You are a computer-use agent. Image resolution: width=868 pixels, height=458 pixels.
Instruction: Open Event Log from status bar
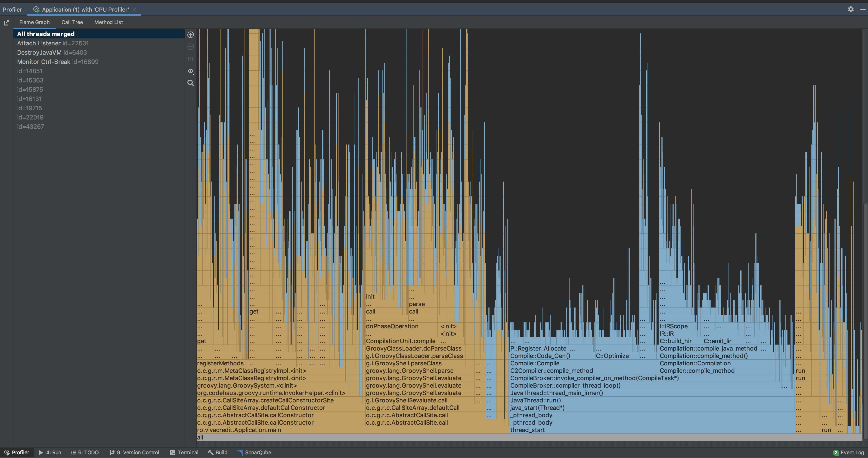[849, 453]
